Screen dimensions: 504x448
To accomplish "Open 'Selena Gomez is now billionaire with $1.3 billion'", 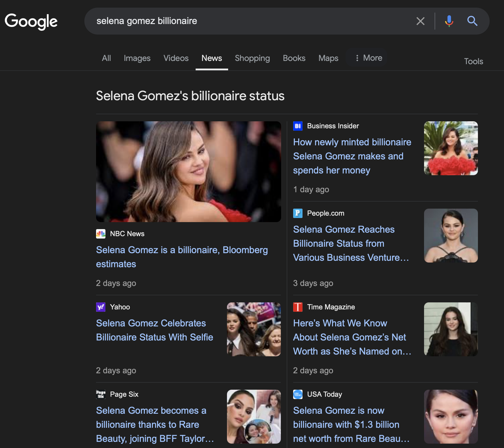I will 351,425.
